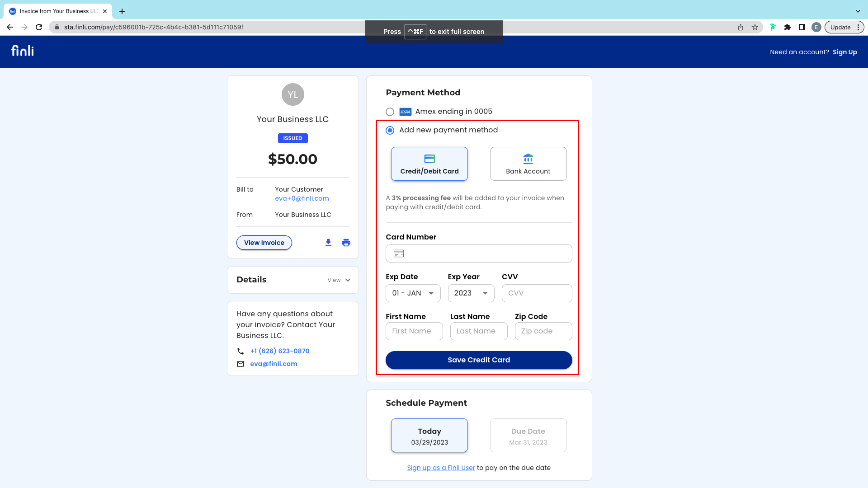The image size is (868, 488).
Task: Choose the Credit/Debit Card option
Action: point(429,164)
